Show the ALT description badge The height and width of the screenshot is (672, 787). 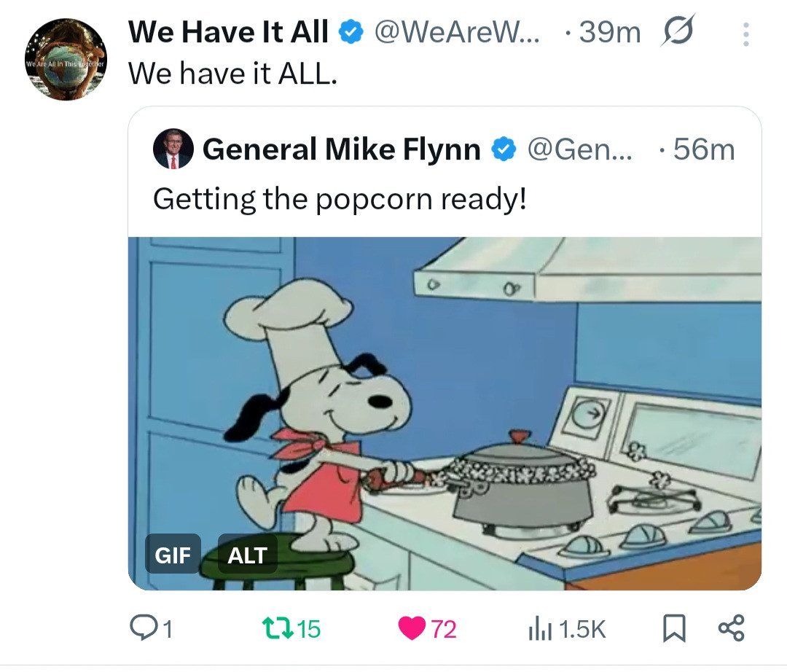(247, 555)
